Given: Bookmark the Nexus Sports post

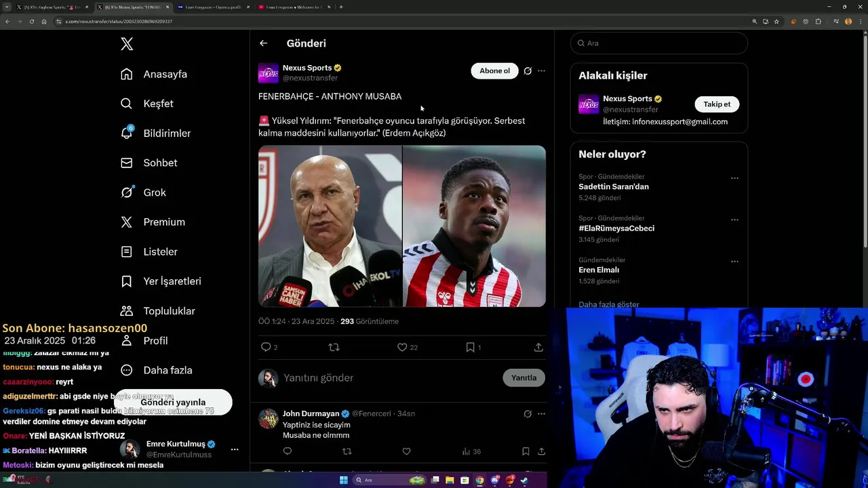Looking at the screenshot, I should 473,347.
